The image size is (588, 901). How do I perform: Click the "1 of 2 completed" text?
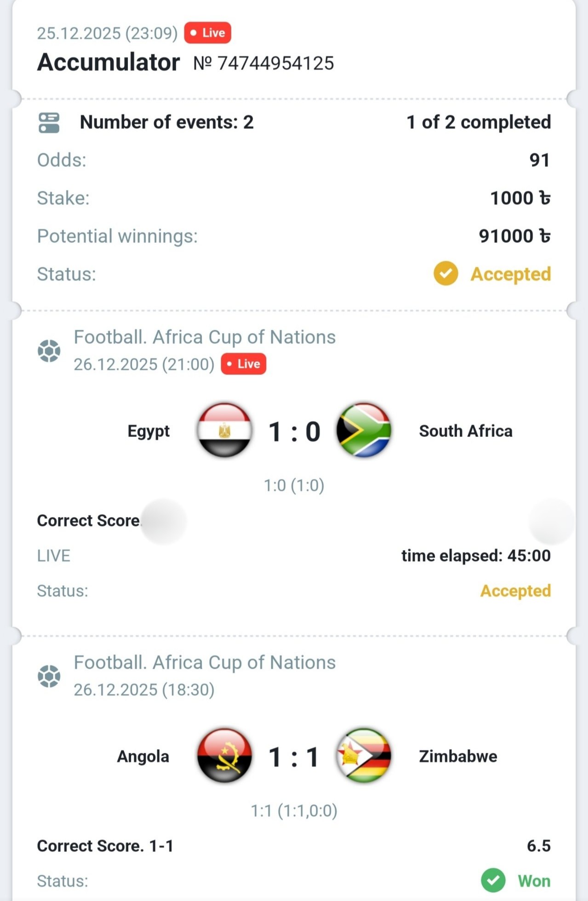(x=479, y=122)
